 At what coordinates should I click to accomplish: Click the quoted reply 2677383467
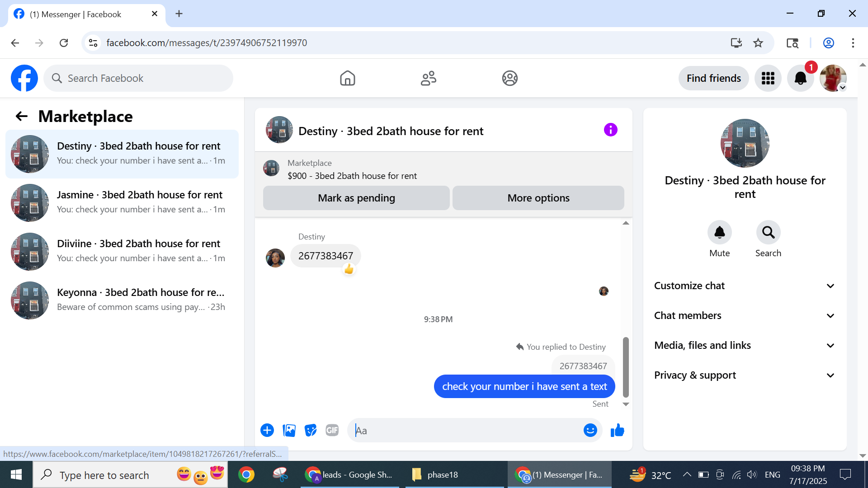[583, 366]
